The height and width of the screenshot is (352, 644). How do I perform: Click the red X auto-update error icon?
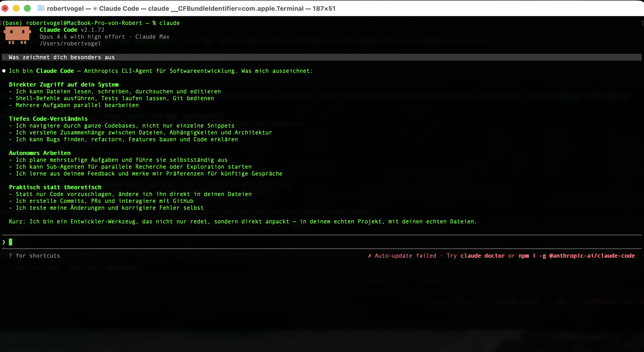point(369,256)
